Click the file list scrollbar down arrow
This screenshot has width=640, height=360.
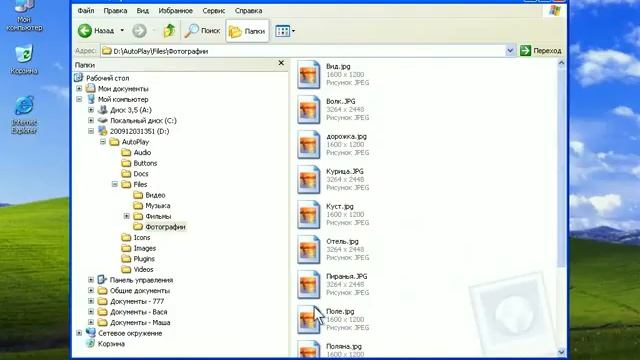[561, 352]
